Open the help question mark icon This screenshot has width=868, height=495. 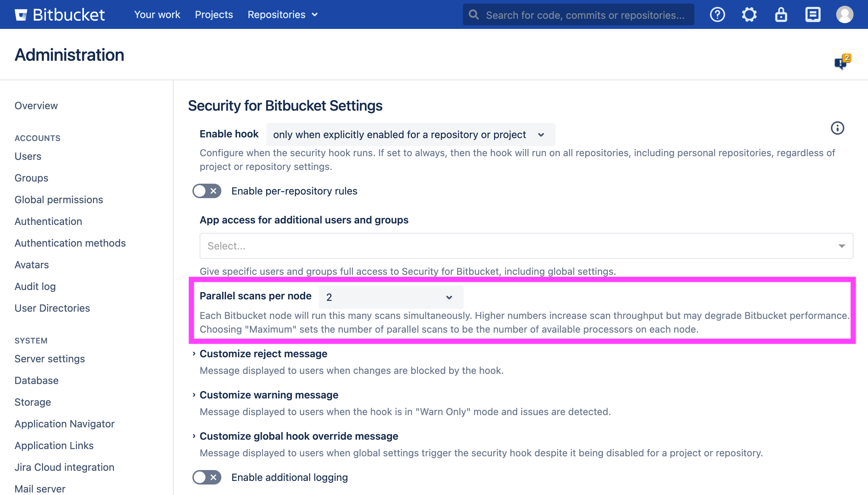pos(717,15)
